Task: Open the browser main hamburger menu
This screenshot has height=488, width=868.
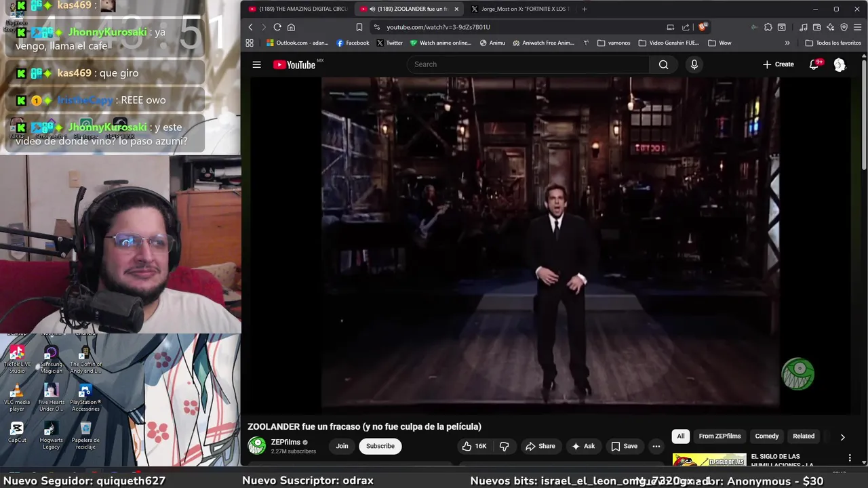Action: tap(858, 27)
